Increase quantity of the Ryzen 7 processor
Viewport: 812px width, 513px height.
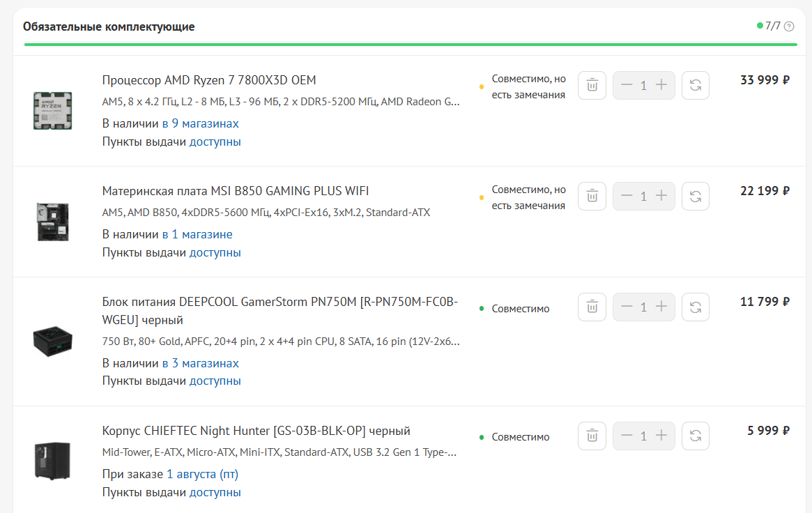[661, 85]
